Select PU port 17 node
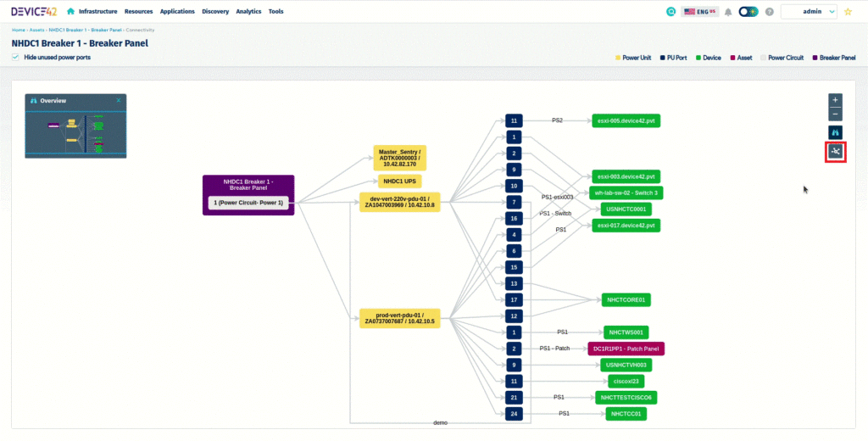 pyautogui.click(x=514, y=299)
